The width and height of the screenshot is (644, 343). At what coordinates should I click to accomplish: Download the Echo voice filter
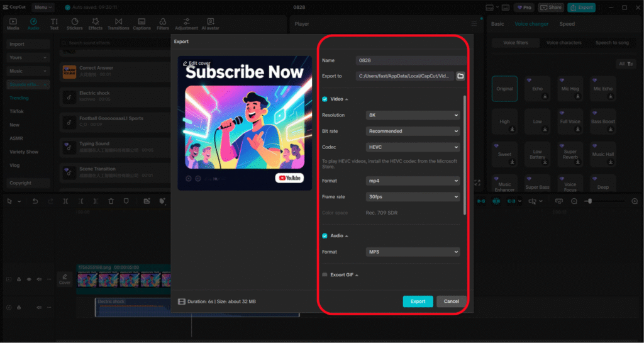click(545, 96)
